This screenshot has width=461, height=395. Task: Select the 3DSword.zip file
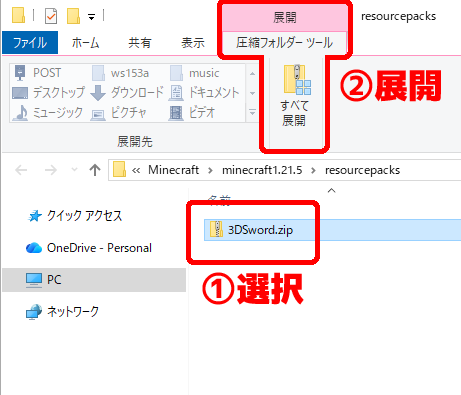pos(332,230)
